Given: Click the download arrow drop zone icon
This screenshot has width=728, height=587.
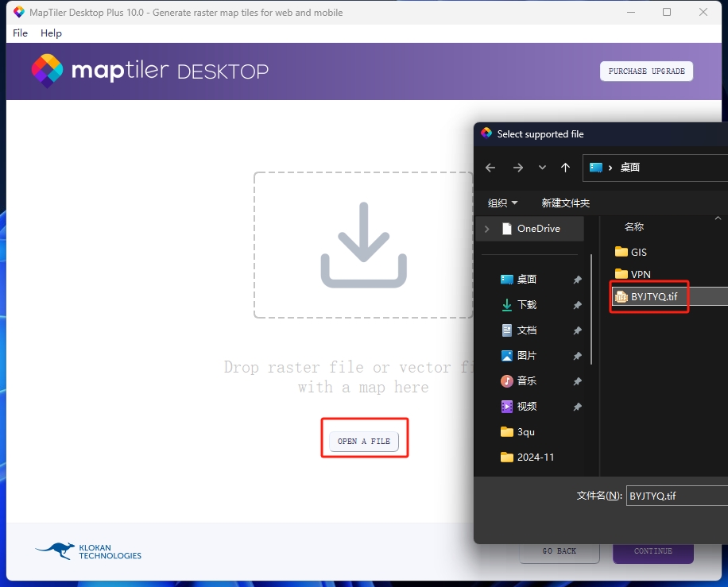Looking at the screenshot, I should point(363,245).
